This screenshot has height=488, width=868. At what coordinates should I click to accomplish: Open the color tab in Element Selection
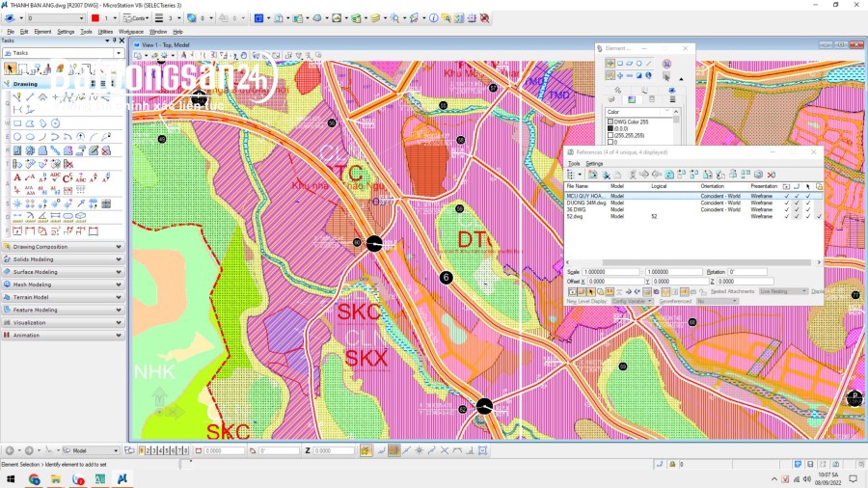(x=632, y=99)
